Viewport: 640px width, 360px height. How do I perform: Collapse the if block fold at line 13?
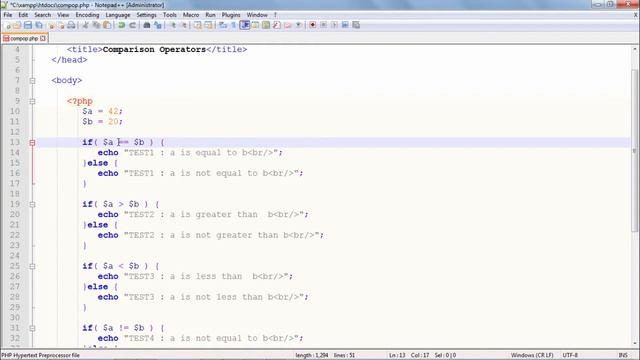pos(32,142)
